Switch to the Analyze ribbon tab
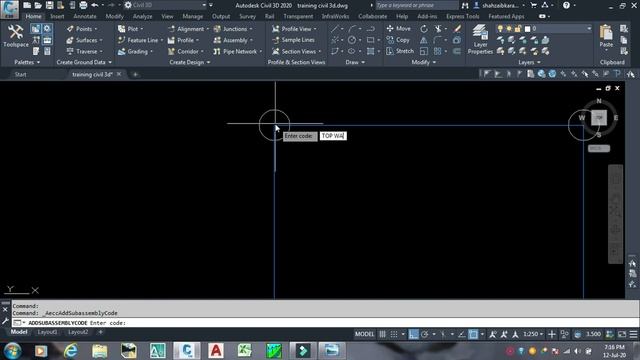The height and width of the screenshot is (360, 640). point(142,16)
